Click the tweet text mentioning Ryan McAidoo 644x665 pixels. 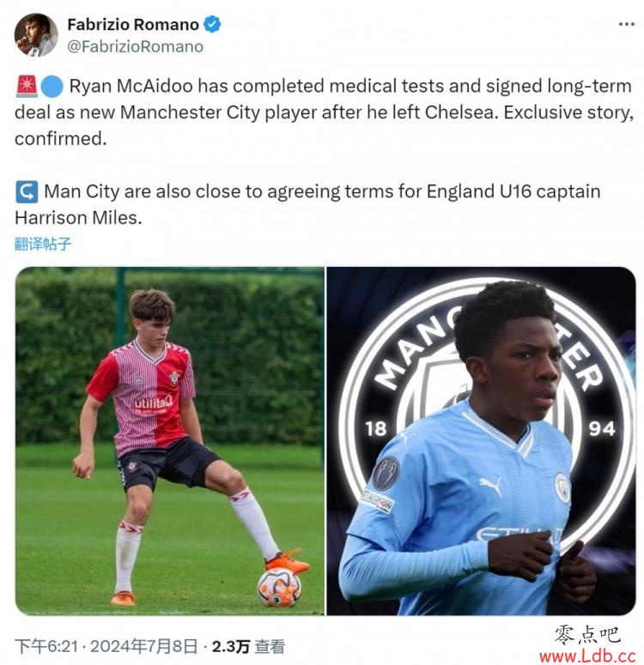click(x=324, y=112)
